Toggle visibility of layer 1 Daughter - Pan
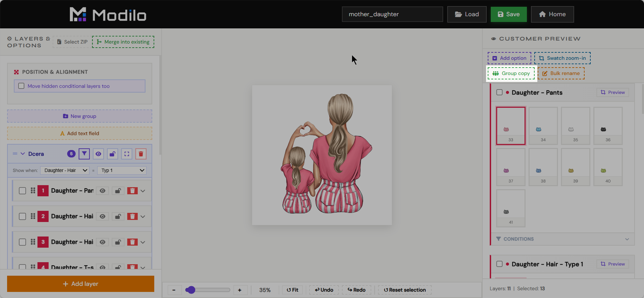The width and height of the screenshot is (644, 298). [x=103, y=191]
